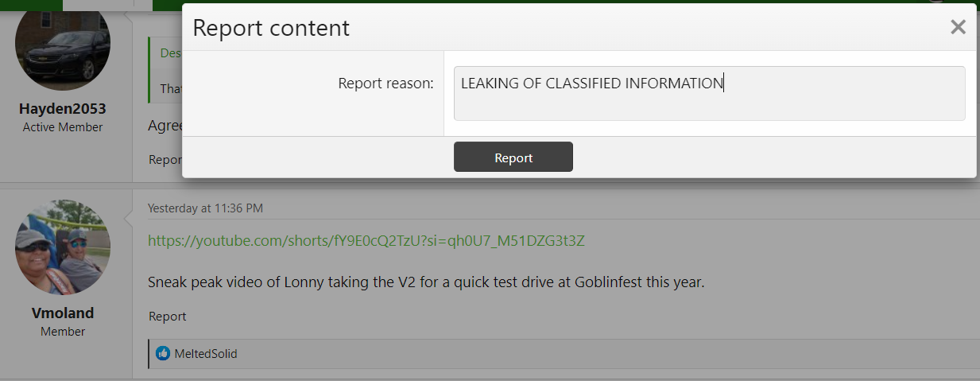Click into the Report reason text field
Viewport: 980px width, 381px height.
(709, 93)
